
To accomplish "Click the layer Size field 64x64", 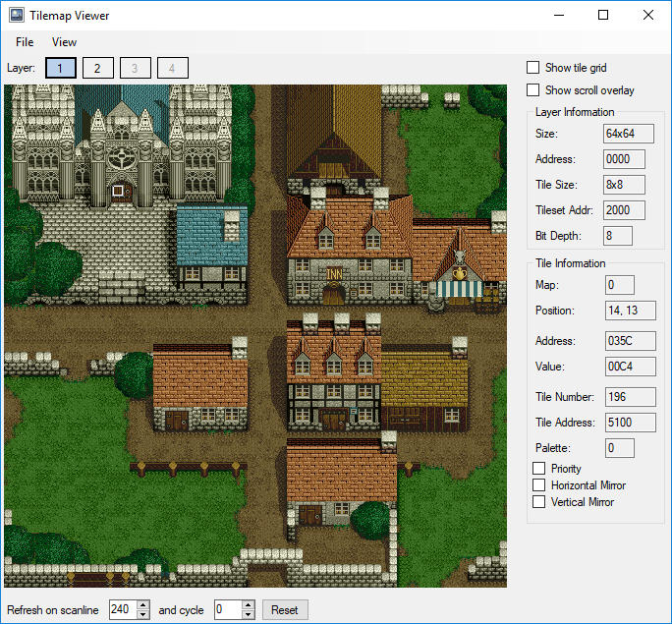I will 629,134.
